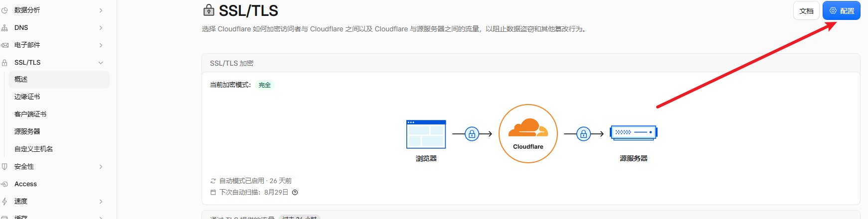Click the 完全 encryption mode badge
868x219 pixels.
tap(265, 85)
